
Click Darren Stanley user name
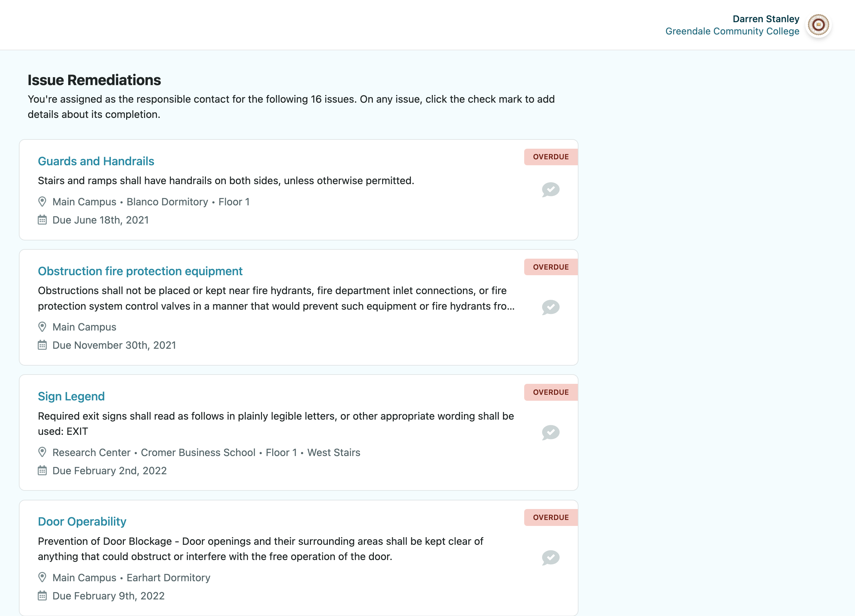click(x=766, y=19)
